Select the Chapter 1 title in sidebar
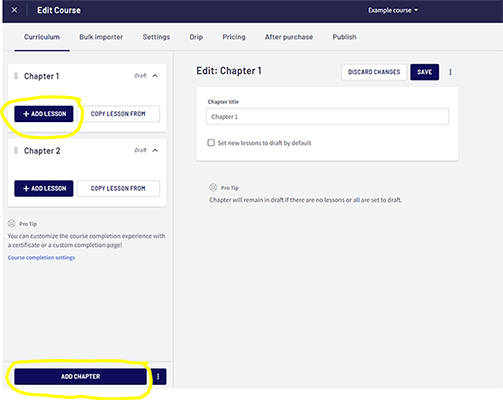 pos(42,76)
